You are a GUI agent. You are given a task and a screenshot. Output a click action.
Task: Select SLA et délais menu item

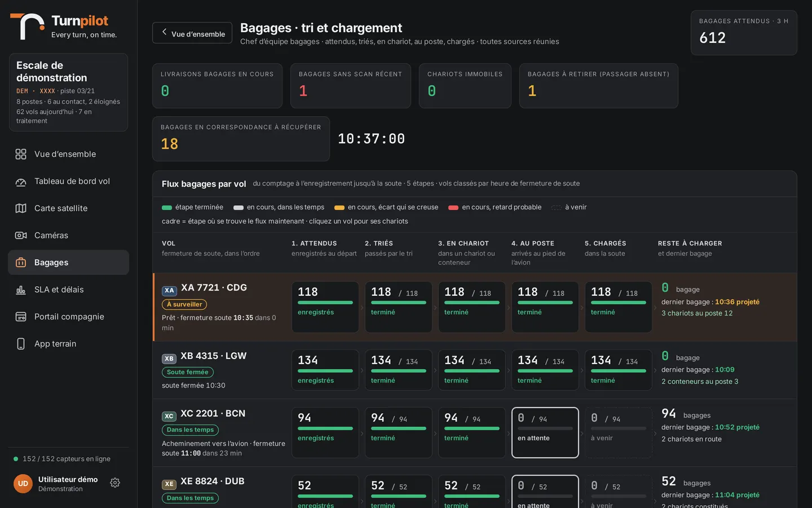click(68, 290)
